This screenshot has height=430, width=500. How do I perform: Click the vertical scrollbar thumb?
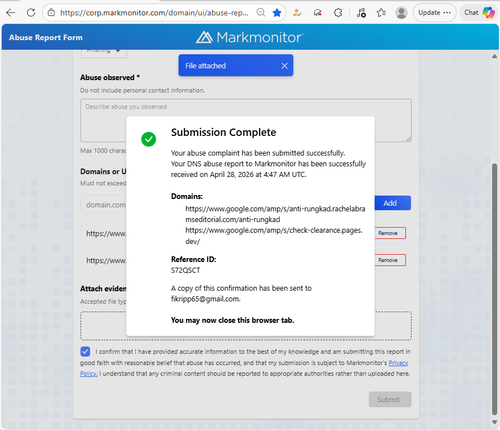tap(494, 288)
